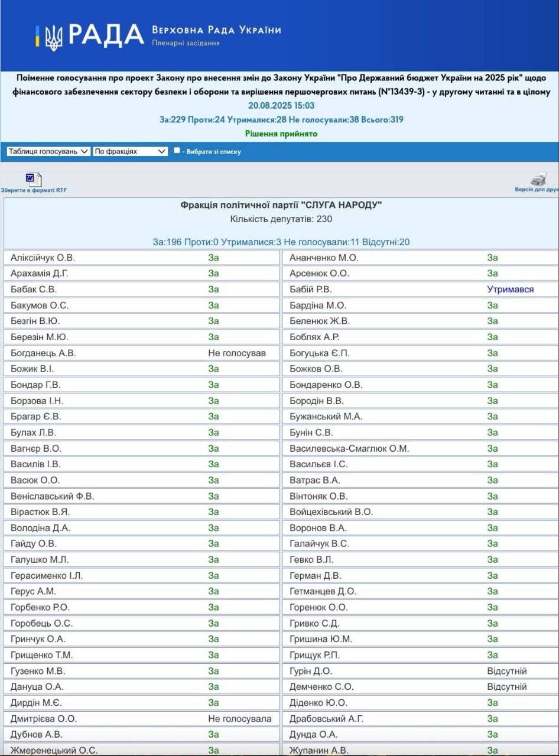Screen dimensions: 559x756
Task: Click 'Не голосувала' status for Дмитрієва О.О.
Action: 239,719
